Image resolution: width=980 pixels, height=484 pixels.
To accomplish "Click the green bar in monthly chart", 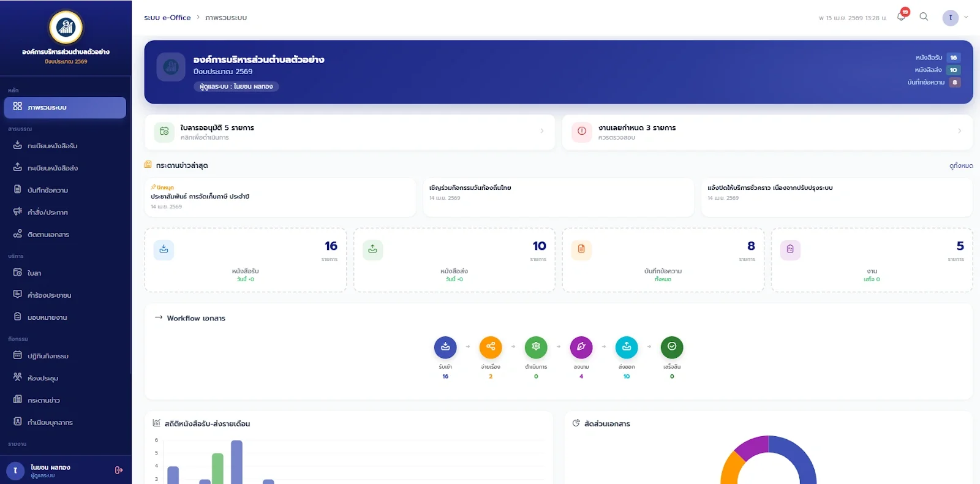I will 217,469.
